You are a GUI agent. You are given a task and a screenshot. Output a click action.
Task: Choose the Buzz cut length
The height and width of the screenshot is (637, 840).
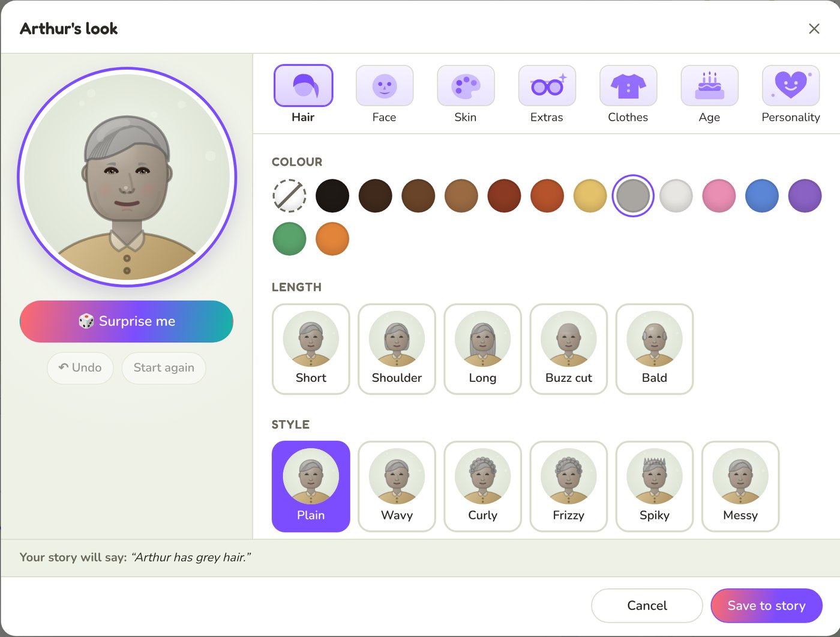569,349
